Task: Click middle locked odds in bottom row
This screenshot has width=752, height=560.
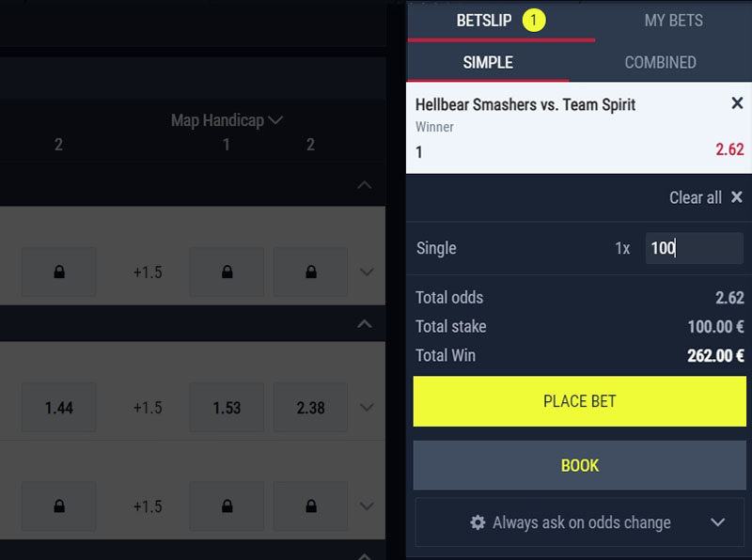Action: (227, 506)
